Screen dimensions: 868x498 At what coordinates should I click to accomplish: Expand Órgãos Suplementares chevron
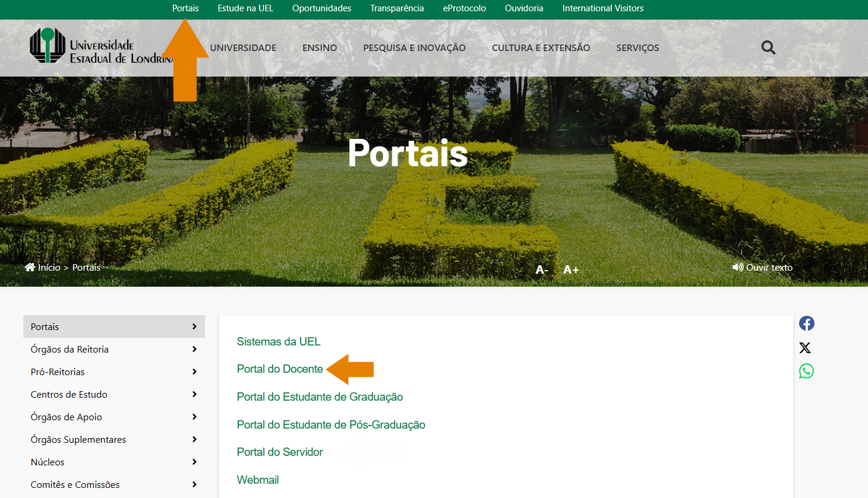tap(194, 439)
